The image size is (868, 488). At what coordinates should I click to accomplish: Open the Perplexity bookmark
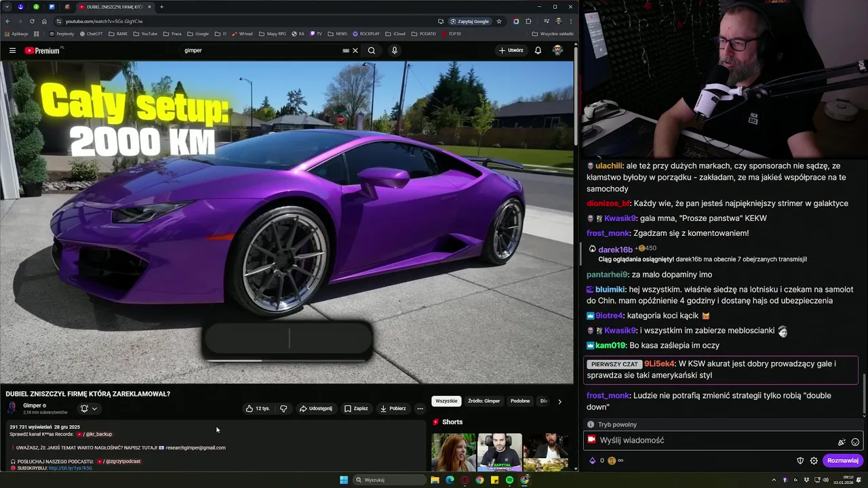tap(62, 33)
